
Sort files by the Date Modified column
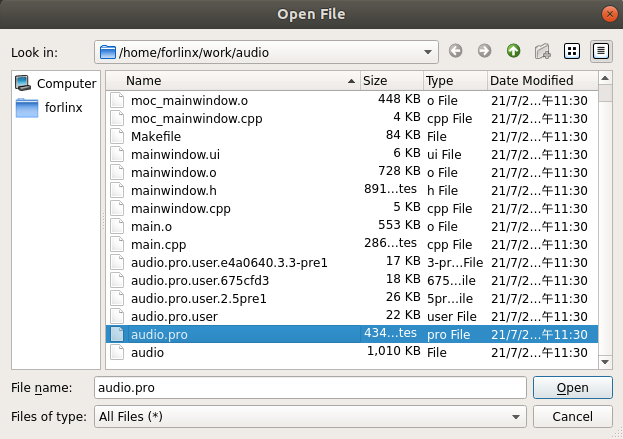click(540, 81)
